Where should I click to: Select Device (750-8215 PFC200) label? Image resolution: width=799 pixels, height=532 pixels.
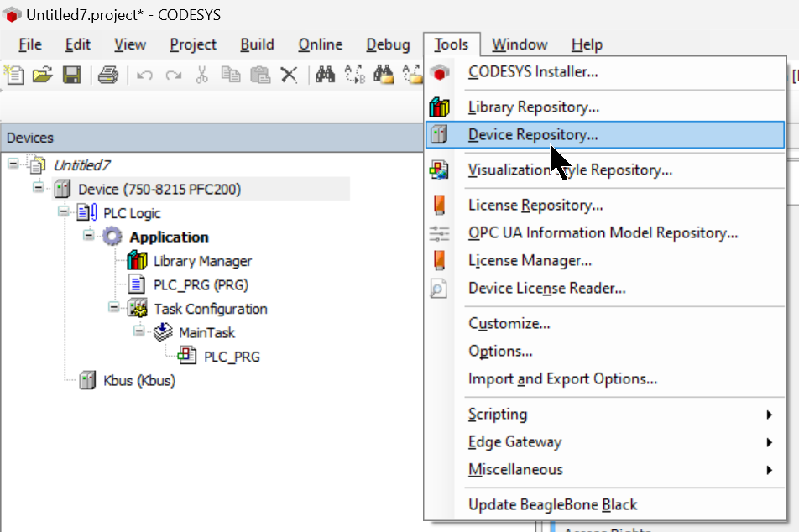[159, 190]
